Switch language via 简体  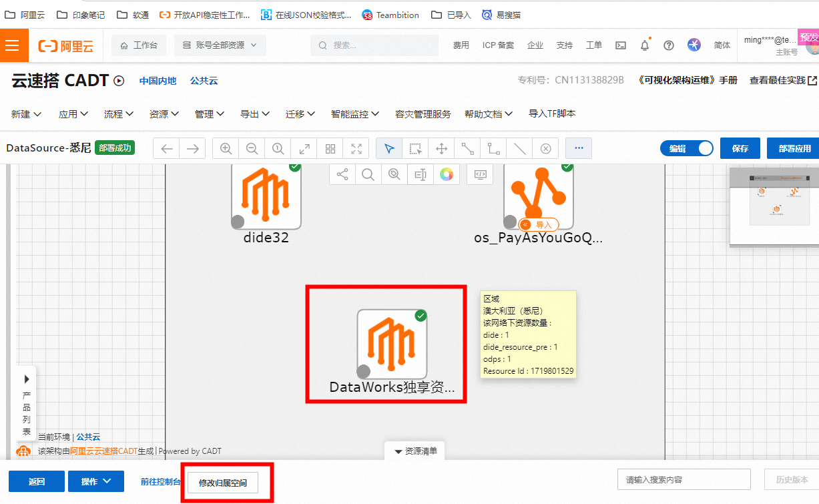pyautogui.click(x=722, y=45)
